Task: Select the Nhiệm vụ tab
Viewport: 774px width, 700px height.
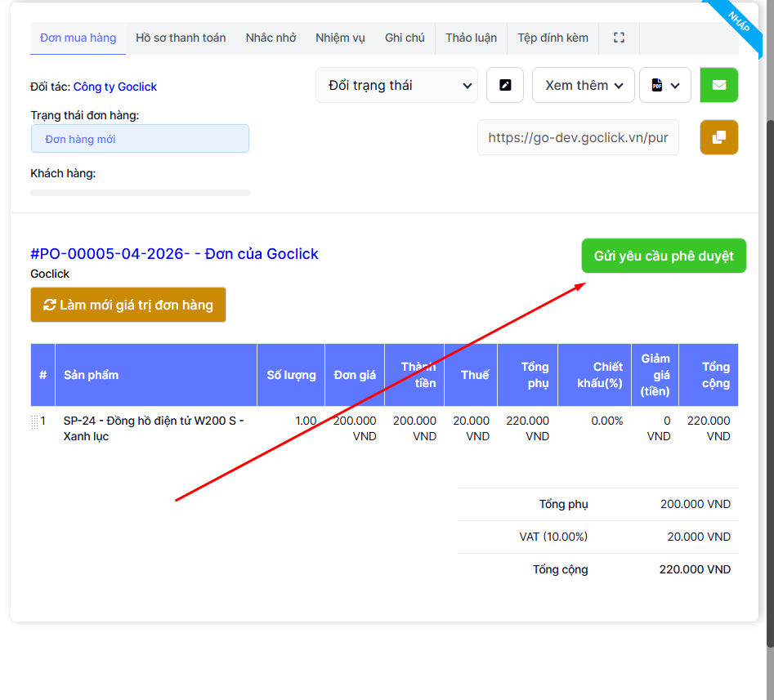Action: (340, 38)
